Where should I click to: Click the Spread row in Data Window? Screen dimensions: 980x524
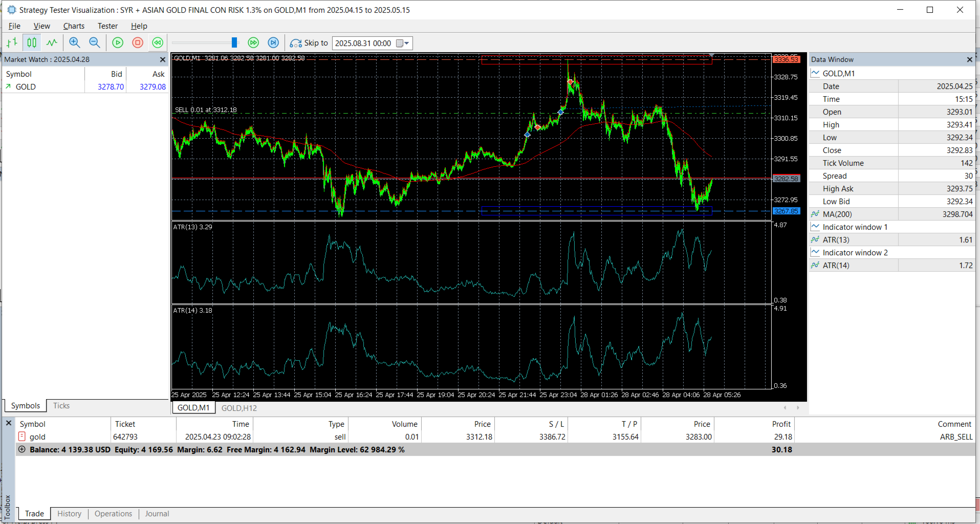pos(892,176)
